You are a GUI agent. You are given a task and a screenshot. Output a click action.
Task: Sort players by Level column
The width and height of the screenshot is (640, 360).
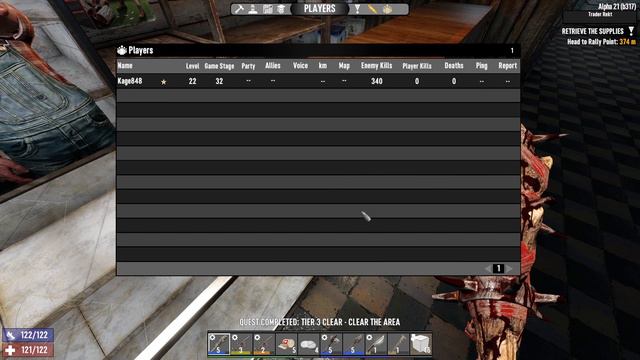[192, 66]
